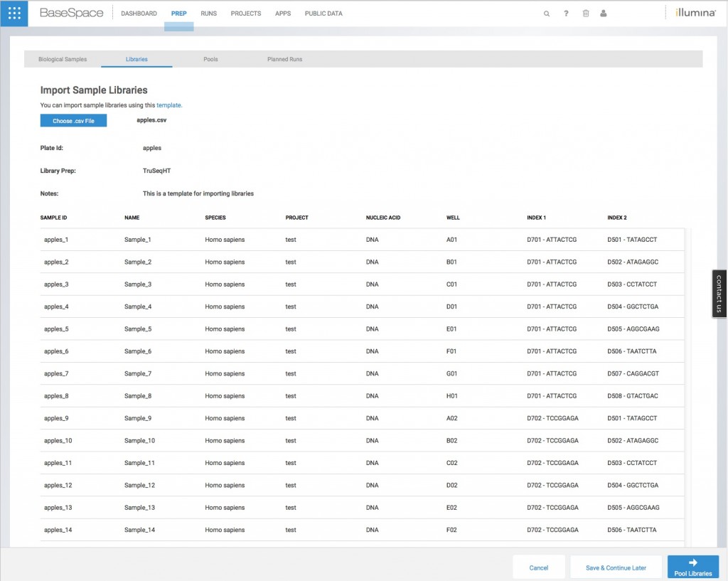Image resolution: width=728 pixels, height=581 pixels.
Task: Click the Choose .csv File button
Action: 73,120
